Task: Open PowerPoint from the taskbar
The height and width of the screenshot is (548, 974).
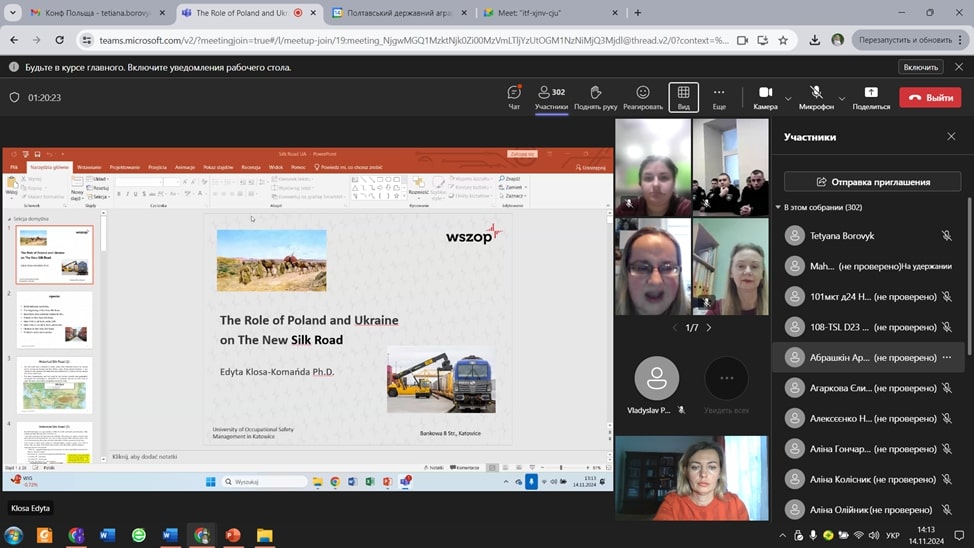Action: pos(233,535)
